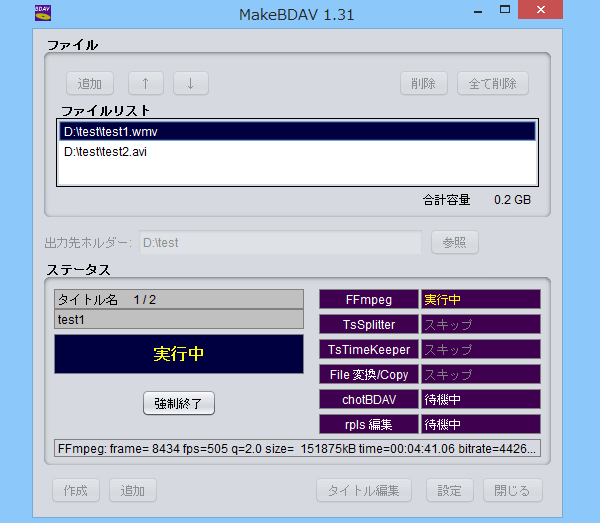Image resolution: width=600 pixels, height=523 pixels.
Task: Click the MakeBDAV app icon in title bar
Action: tap(43, 13)
